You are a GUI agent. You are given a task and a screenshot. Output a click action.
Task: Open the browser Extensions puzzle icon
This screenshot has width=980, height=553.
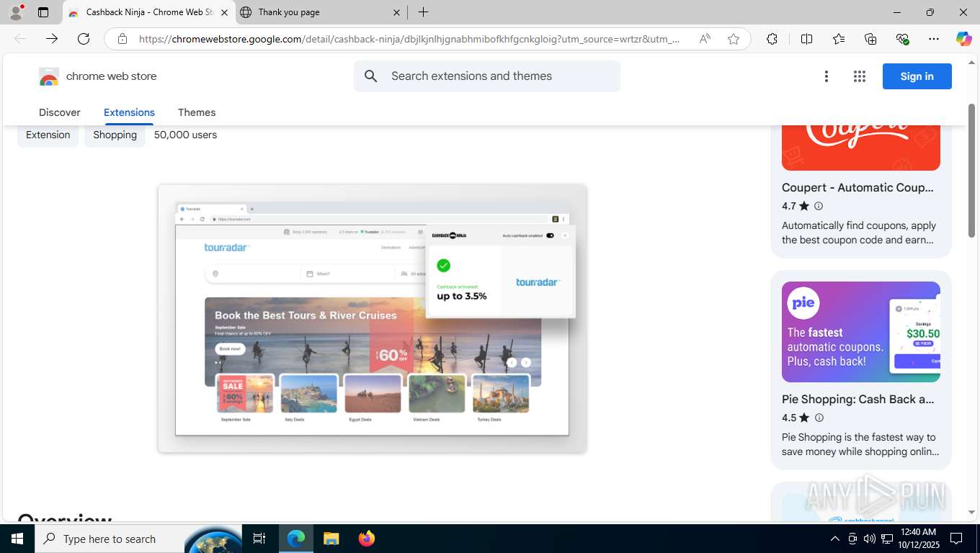coord(772,39)
